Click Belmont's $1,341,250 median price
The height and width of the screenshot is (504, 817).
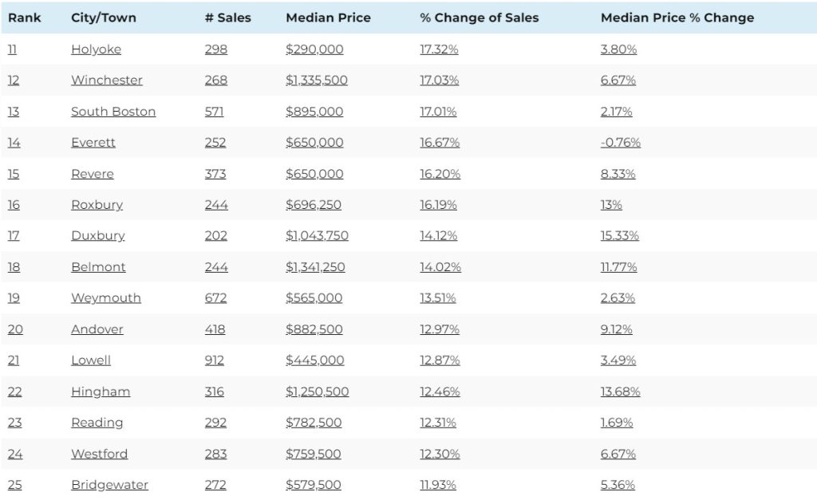point(315,267)
